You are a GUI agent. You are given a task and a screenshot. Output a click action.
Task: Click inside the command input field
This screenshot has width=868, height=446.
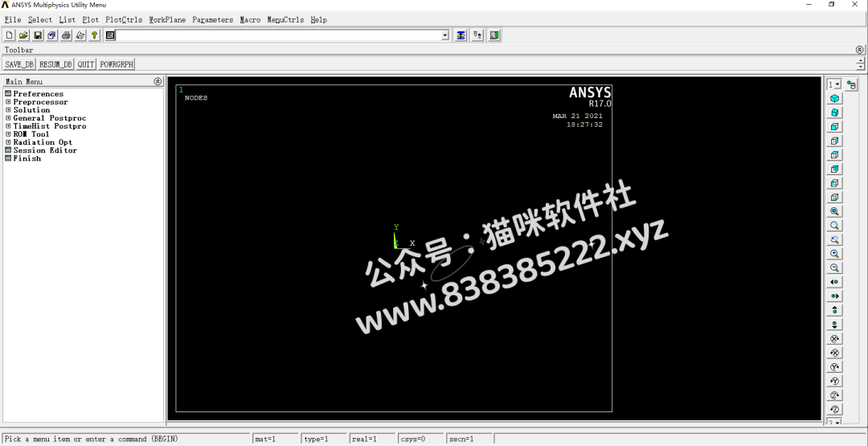click(278, 36)
